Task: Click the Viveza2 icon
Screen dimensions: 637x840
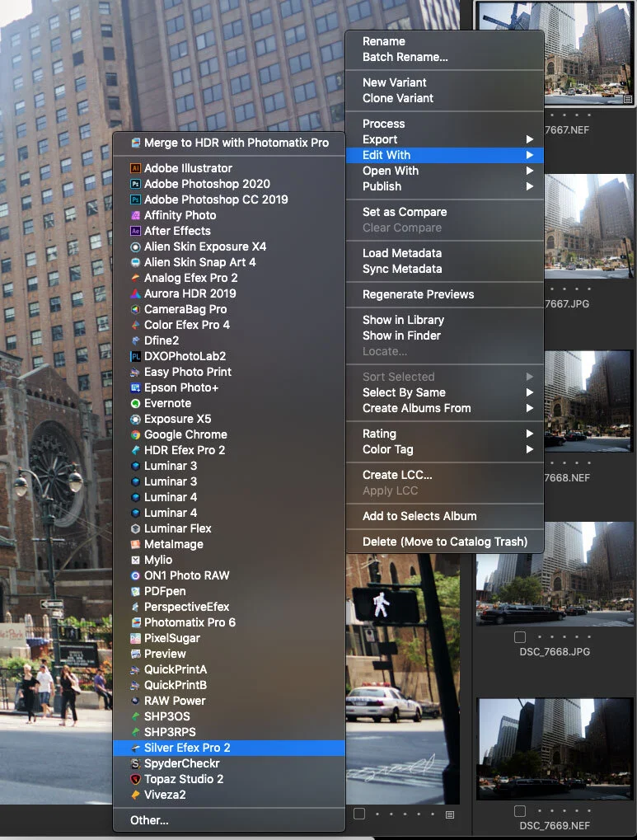Action: [135, 795]
